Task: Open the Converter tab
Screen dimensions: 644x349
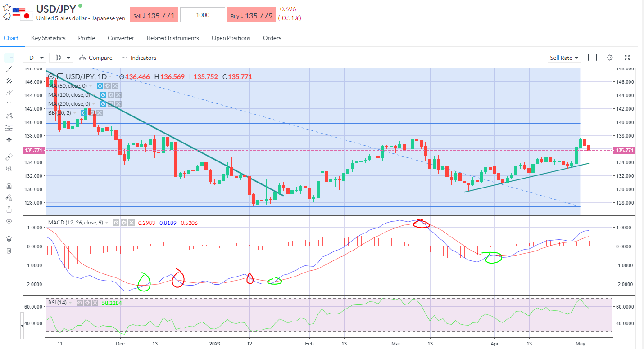Action: (121, 38)
